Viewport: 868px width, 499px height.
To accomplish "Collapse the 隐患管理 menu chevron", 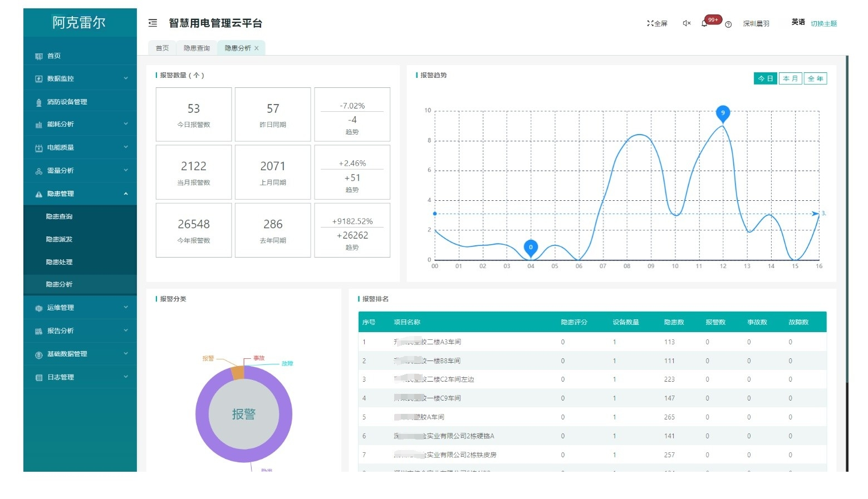I will (x=126, y=194).
